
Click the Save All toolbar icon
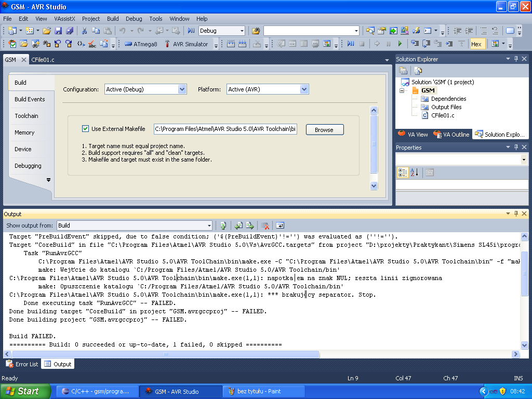[x=69, y=31]
